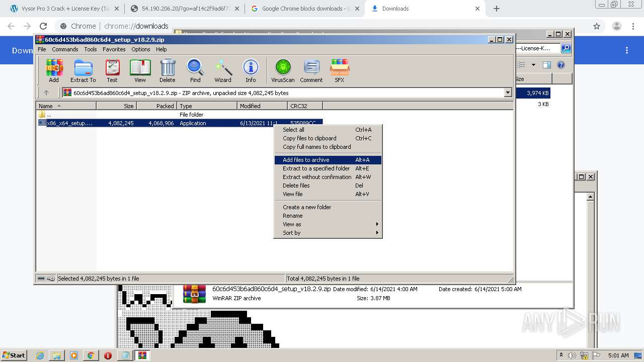Open the Windows Start menu
The image size is (644, 362).
coord(14,355)
